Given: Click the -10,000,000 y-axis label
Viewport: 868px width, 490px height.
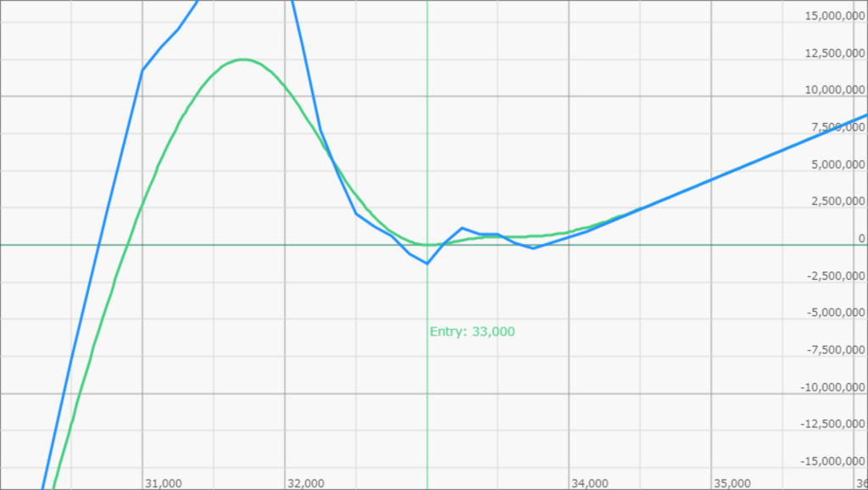Looking at the screenshot, I should [832, 387].
